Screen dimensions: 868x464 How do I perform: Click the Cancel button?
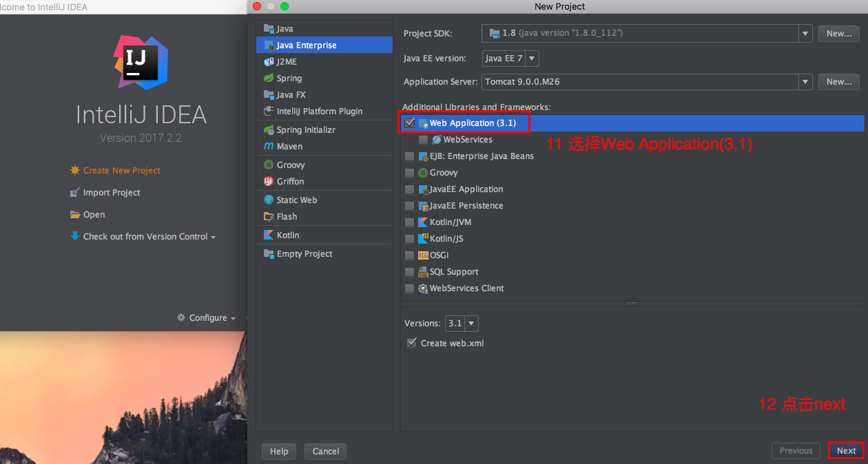[325, 452]
